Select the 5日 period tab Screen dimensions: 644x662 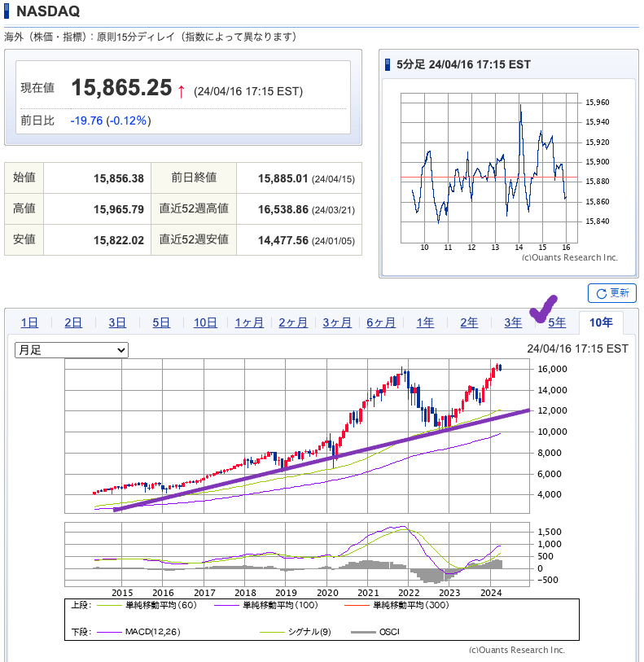161,322
